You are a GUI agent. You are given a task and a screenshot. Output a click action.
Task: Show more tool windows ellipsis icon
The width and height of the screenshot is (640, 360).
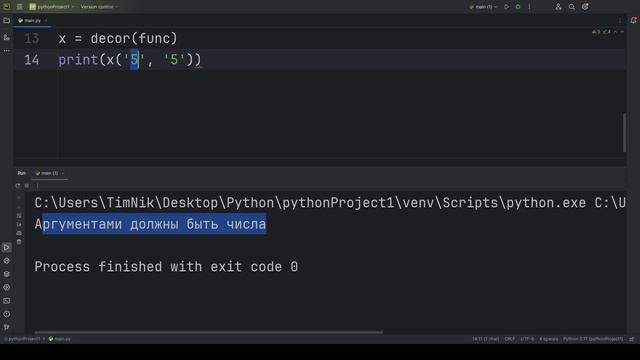point(7,51)
